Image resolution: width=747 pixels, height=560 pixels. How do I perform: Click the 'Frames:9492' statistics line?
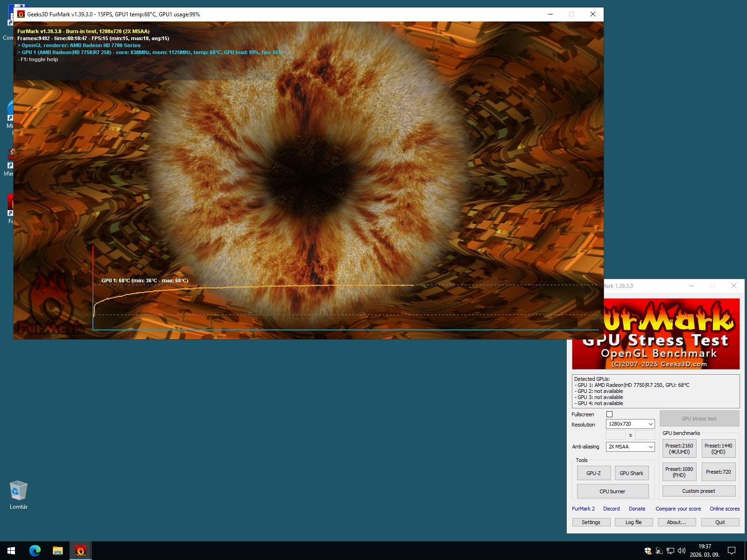click(93, 38)
